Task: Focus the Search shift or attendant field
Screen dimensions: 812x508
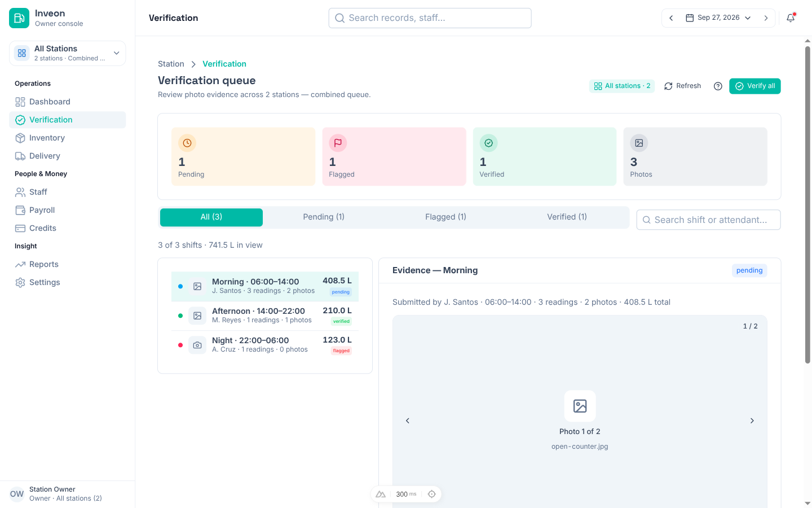Action: tap(708, 220)
